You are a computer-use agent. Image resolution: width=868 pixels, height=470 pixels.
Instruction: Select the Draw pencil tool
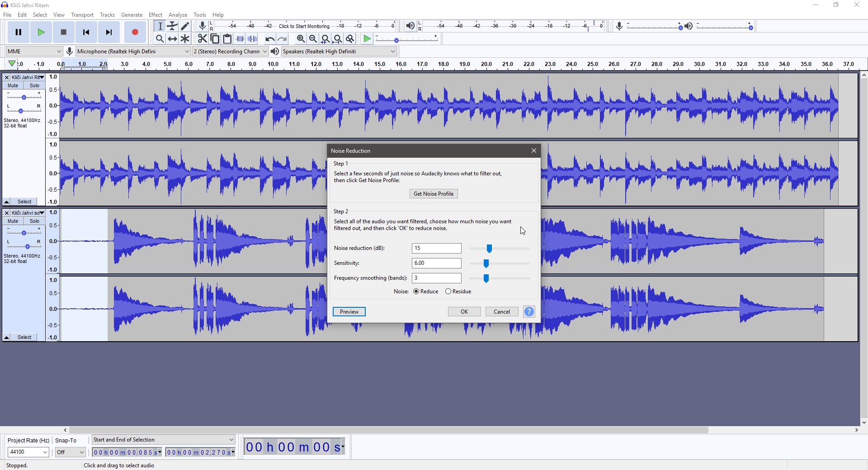click(185, 26)
